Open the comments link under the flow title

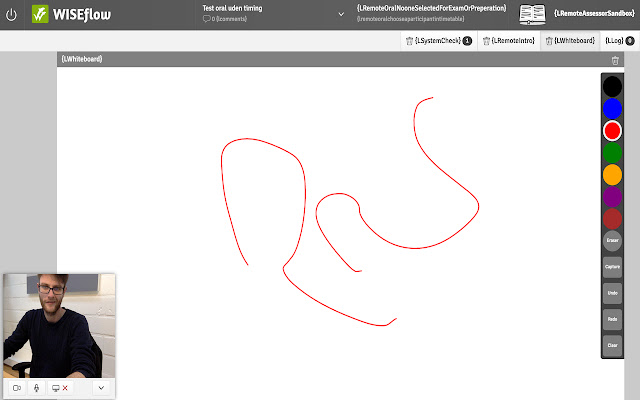[225, 19]
